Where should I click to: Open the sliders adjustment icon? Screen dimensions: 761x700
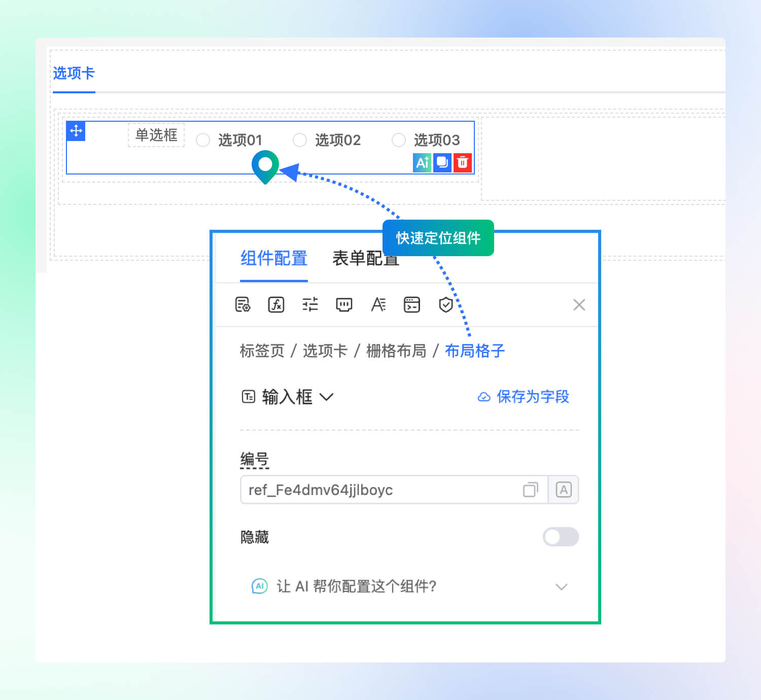pos(310,305)
